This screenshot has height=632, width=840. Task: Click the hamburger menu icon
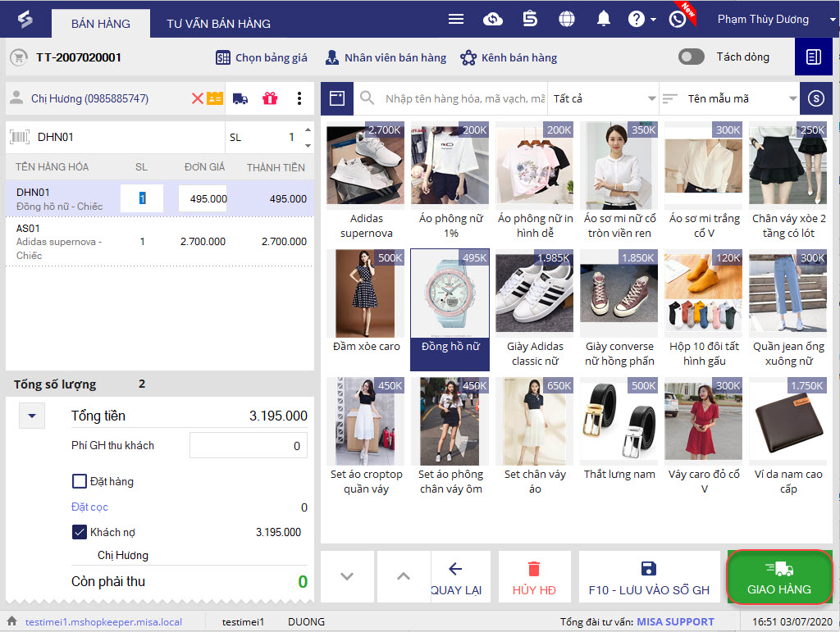point(456,20)
